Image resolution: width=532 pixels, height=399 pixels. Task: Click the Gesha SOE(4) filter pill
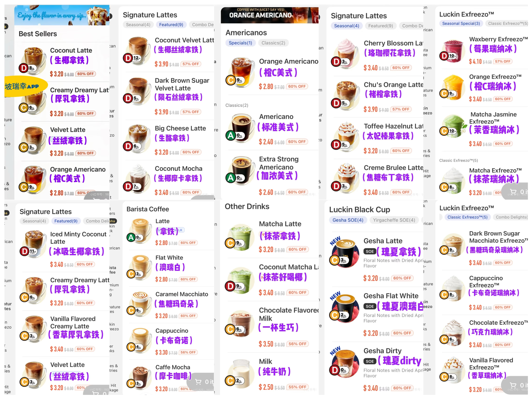pyautogui.click(x=348, y=220)
